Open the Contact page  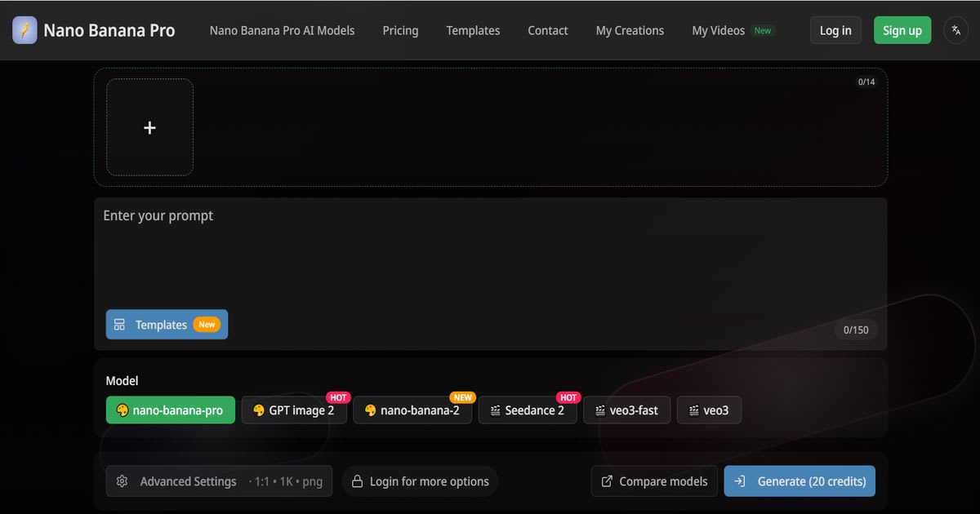[548, 30]
